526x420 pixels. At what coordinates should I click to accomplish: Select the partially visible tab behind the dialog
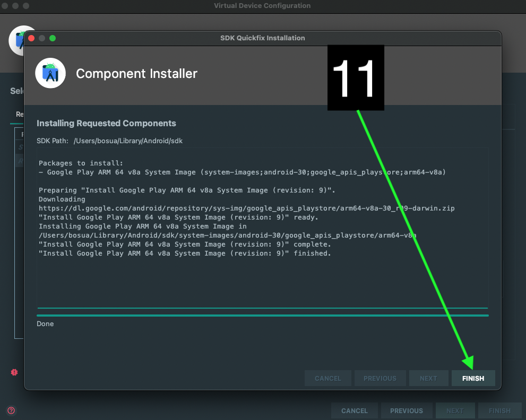[19, 114]
